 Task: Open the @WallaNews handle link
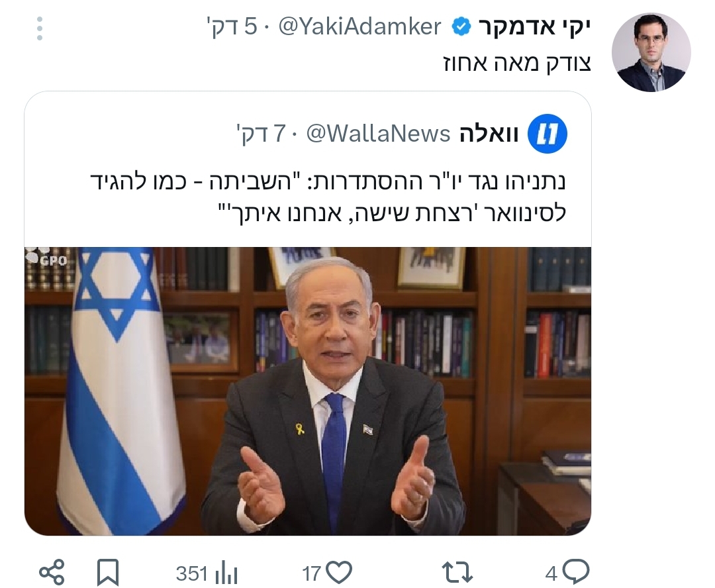[378, 134]
